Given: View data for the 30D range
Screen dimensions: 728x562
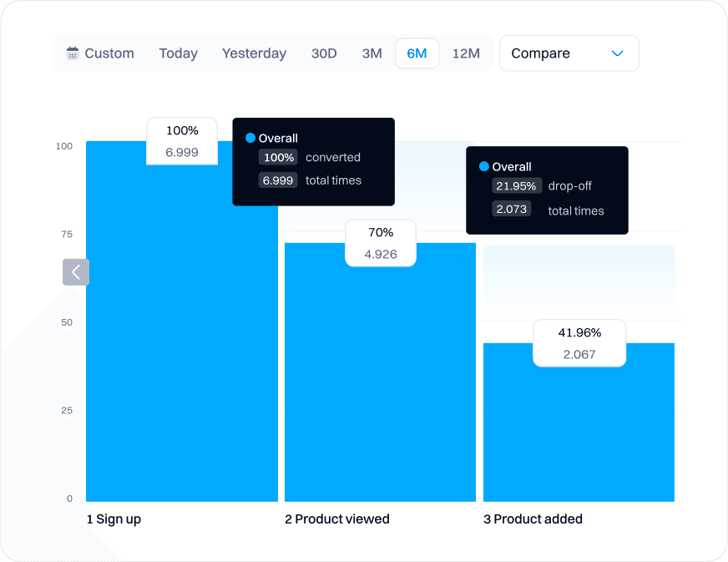Looking at the screenshot, I should pos(324,53).
